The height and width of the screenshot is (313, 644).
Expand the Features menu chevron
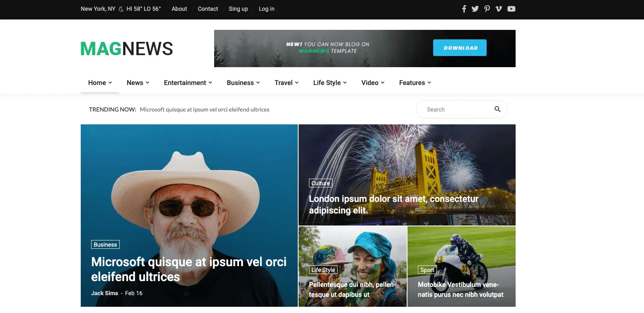point(429,82)
